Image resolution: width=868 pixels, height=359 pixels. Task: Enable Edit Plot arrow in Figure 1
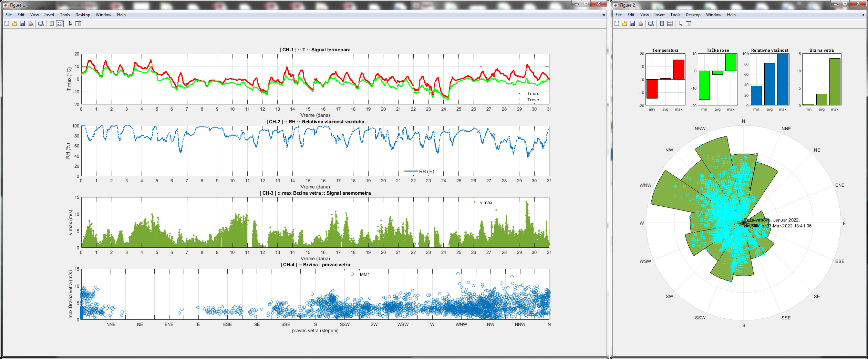tap(71, 24)
